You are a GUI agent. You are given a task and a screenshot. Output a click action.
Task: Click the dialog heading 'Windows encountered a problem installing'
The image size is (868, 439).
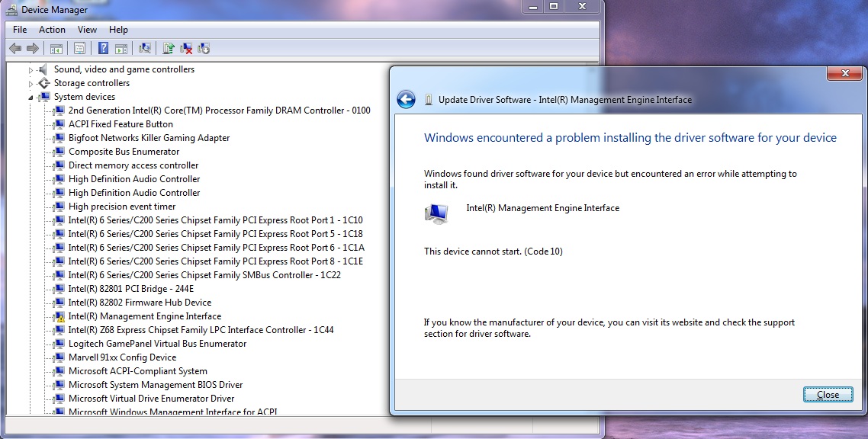pyautogui.click(x=631, y=138)
